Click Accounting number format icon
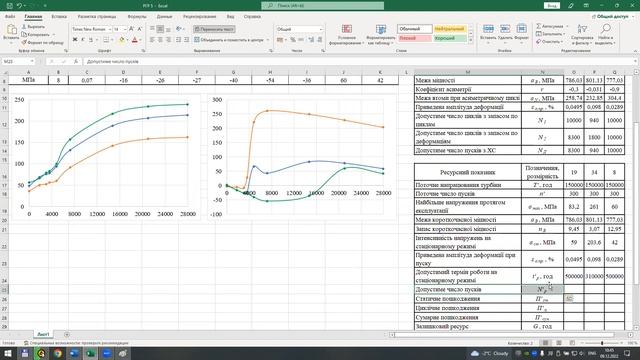Screen dimensions: 640x360 pyautogui.click(x=280, y=40)
